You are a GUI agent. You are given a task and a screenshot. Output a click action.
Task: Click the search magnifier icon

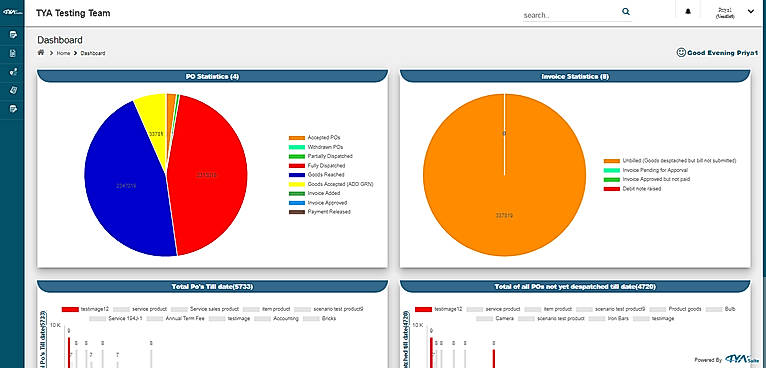coord(626,12)
